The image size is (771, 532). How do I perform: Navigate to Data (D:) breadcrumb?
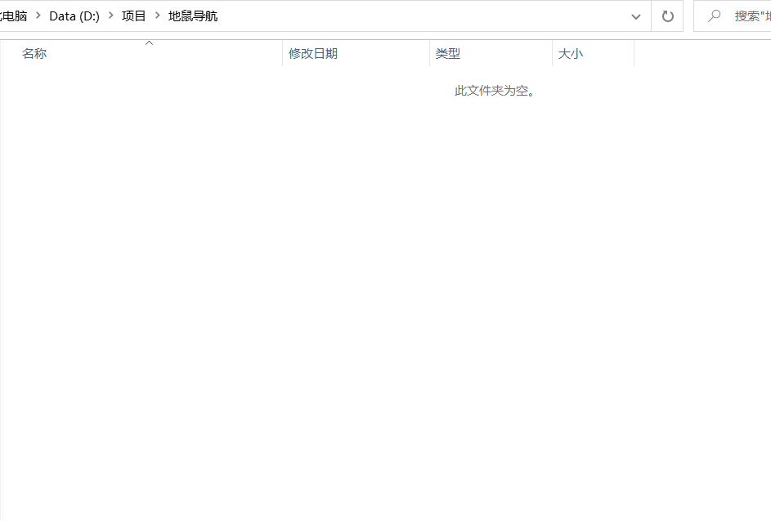(74, 16)
